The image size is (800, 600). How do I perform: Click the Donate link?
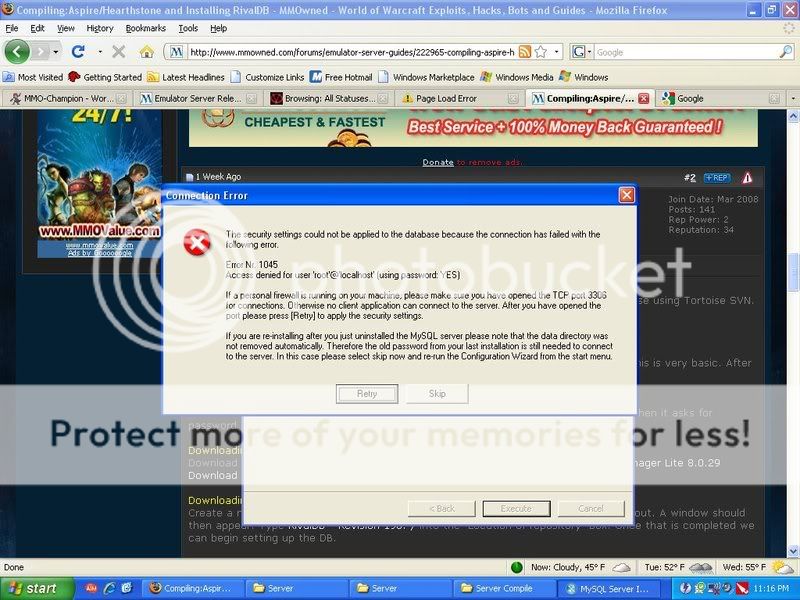tap(438, 162)
